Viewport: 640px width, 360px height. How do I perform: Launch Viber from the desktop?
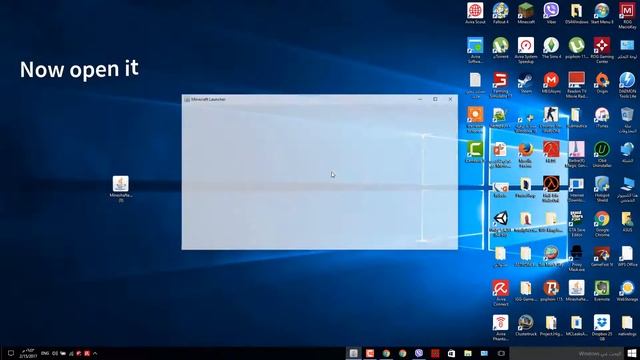pyautogui.click(x=551, y=13)
